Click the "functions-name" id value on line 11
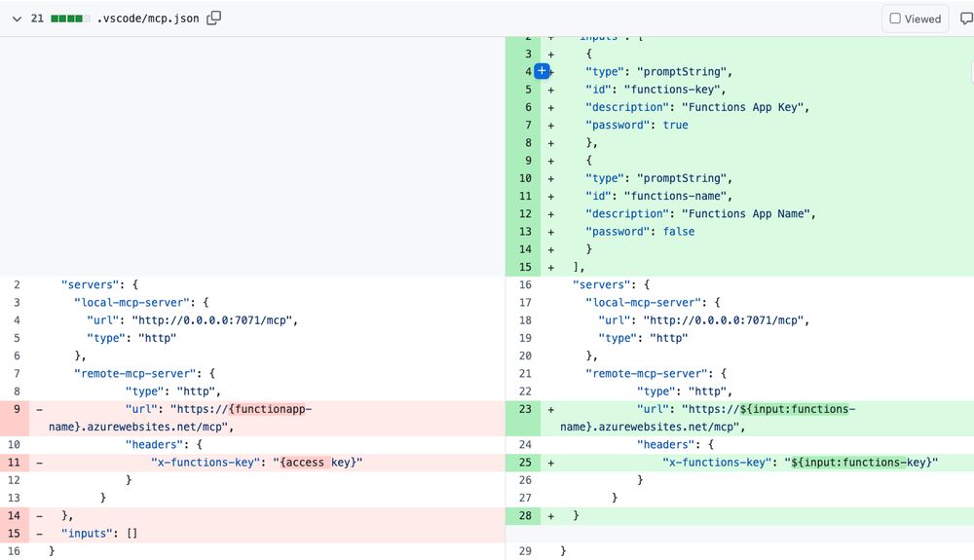The image size is (974, 560). [675, 196]
